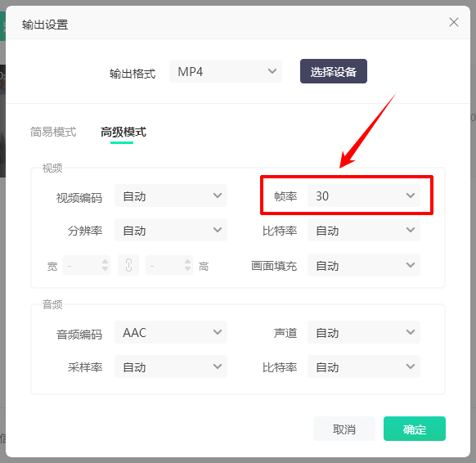Image resolution: width=476 pixels, height=463 pixels.
Task: Open the 采样率 dropdown
Action: [171, 366]
